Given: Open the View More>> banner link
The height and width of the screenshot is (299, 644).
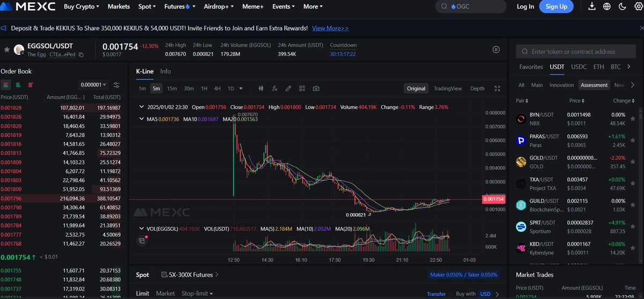Looking at the screenshot, I should (x=330, y=28).
